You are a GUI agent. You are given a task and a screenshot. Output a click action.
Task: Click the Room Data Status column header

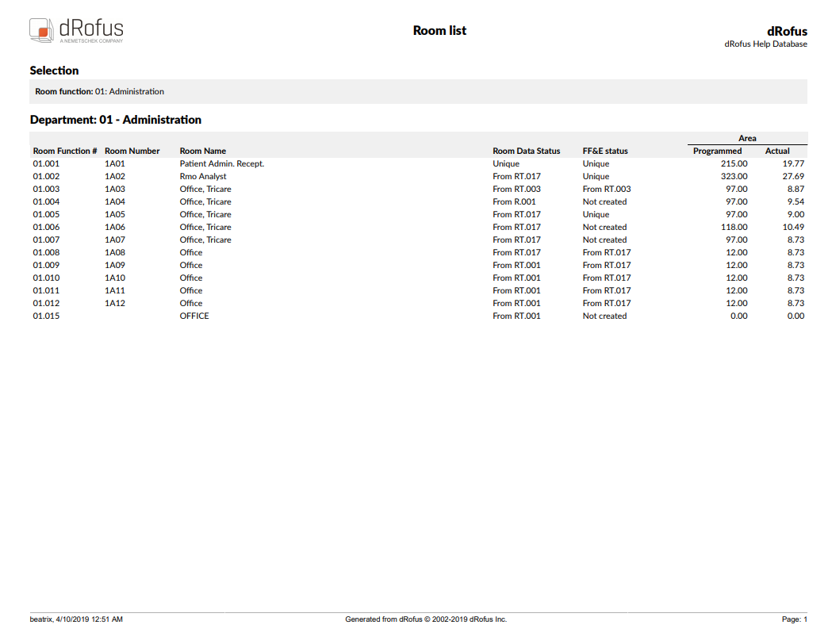(526, 151)
